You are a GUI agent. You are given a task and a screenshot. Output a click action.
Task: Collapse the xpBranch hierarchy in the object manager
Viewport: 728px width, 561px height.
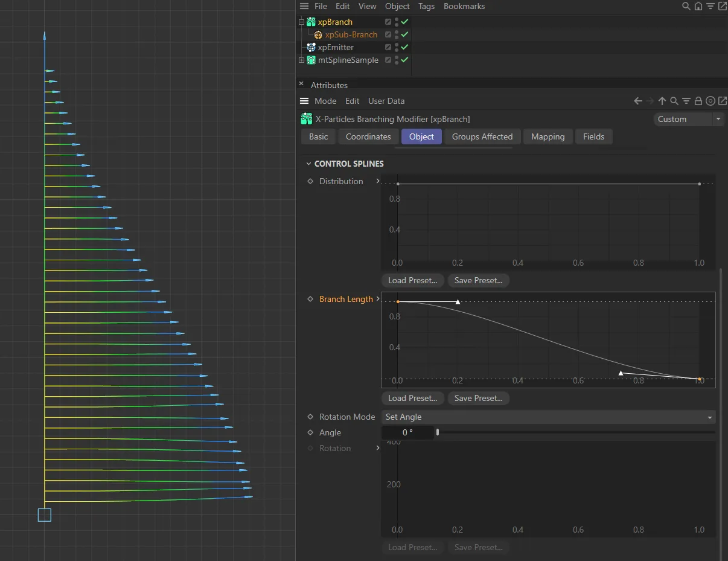301,22
